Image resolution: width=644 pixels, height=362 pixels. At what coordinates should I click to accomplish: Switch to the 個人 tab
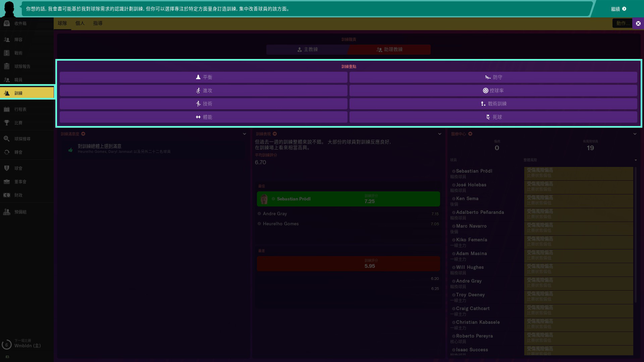coord(80,23)
